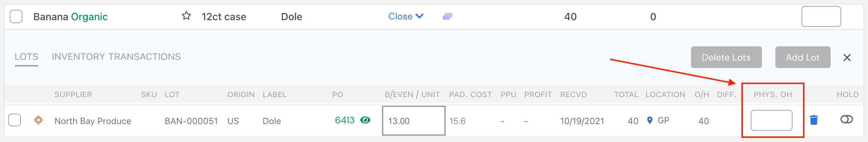This screenshot has height=142, width=868.
Task: Click the purple stacked lots icon
Action: pyautogui.click(x=447, y=16)
